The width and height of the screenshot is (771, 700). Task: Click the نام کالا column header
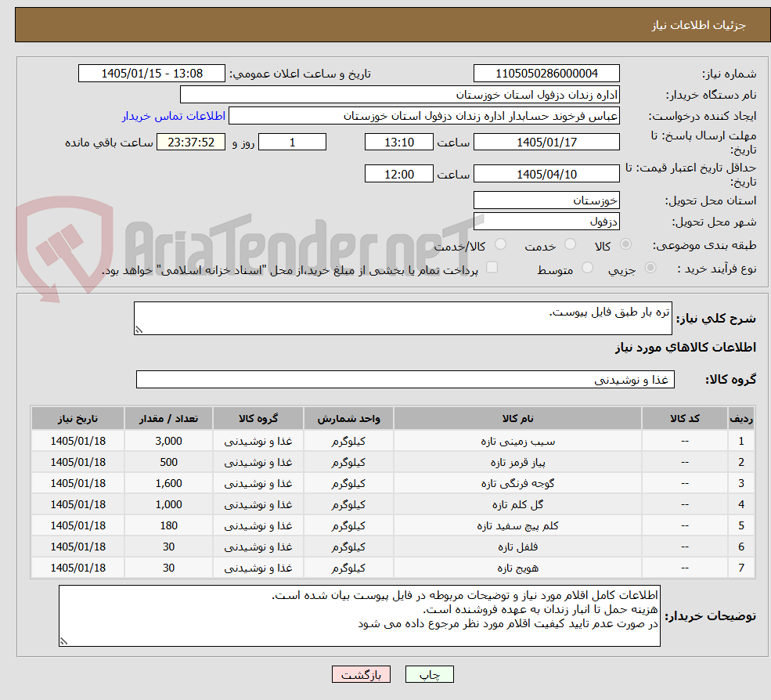pyautogui.click(x=517, y=419)
